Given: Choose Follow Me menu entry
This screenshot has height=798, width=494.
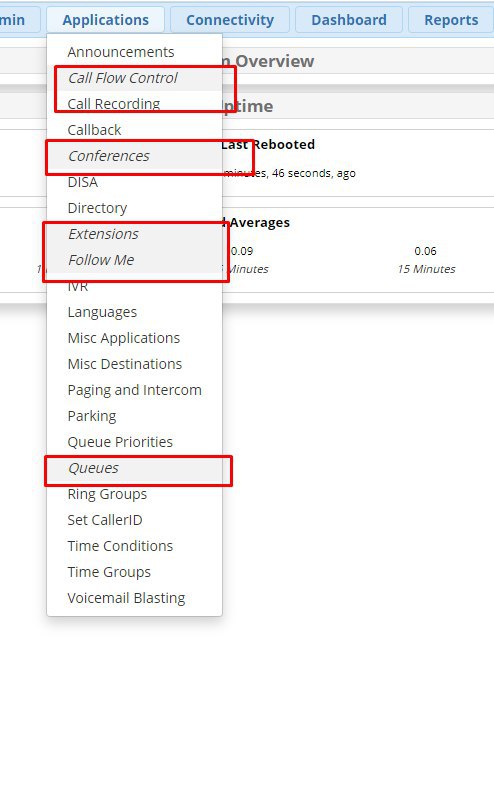Looking at the screenshot, I should click(134, 260).
